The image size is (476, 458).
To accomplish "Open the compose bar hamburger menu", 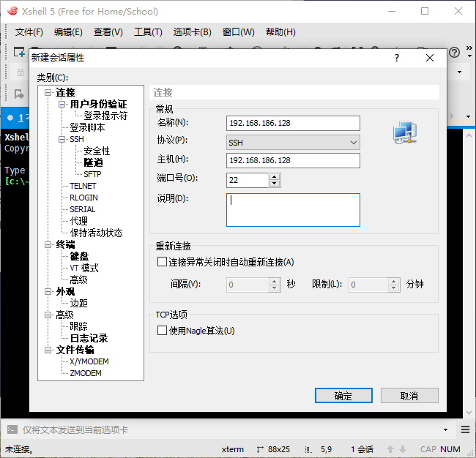I will tap(465, 429).
